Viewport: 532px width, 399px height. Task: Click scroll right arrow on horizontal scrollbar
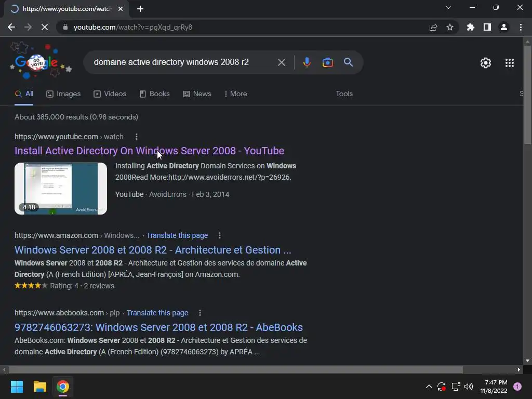pos(519,370)
